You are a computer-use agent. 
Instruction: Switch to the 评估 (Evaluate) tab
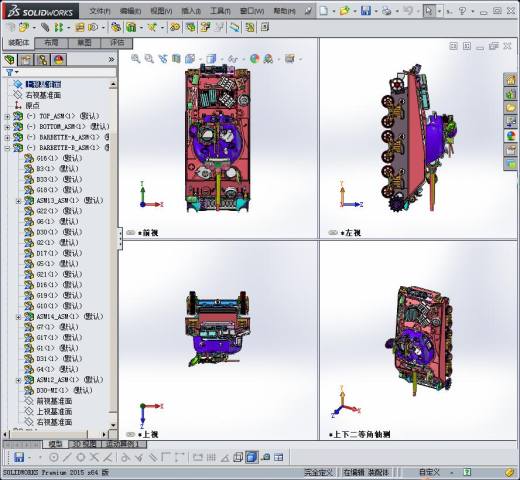pyautogui.click(x=117, y=43)
